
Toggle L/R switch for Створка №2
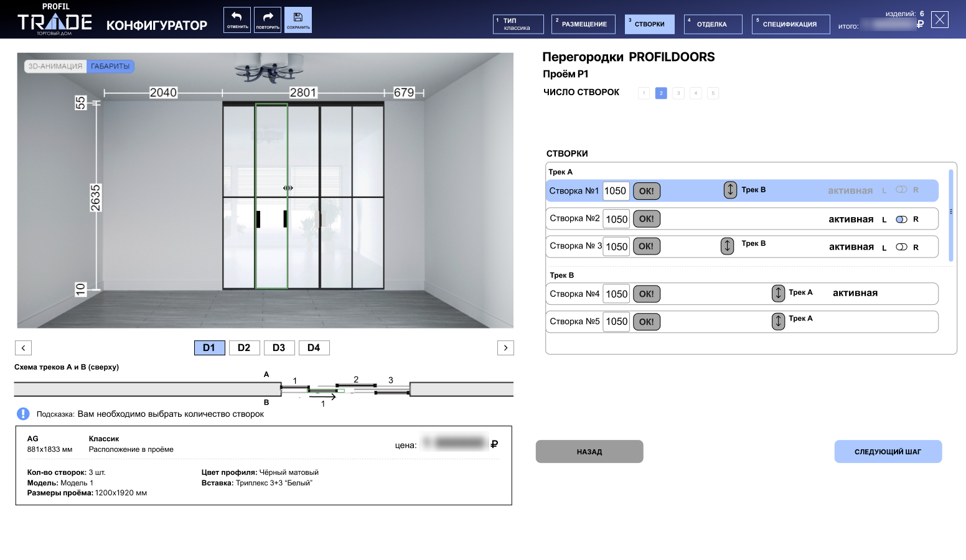[901, 219]
